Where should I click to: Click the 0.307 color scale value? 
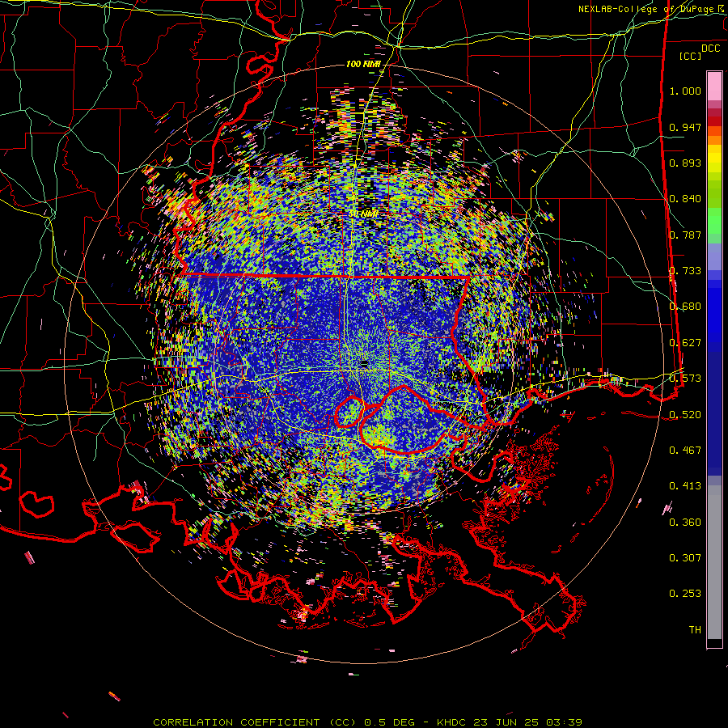(x=685, y=558)
